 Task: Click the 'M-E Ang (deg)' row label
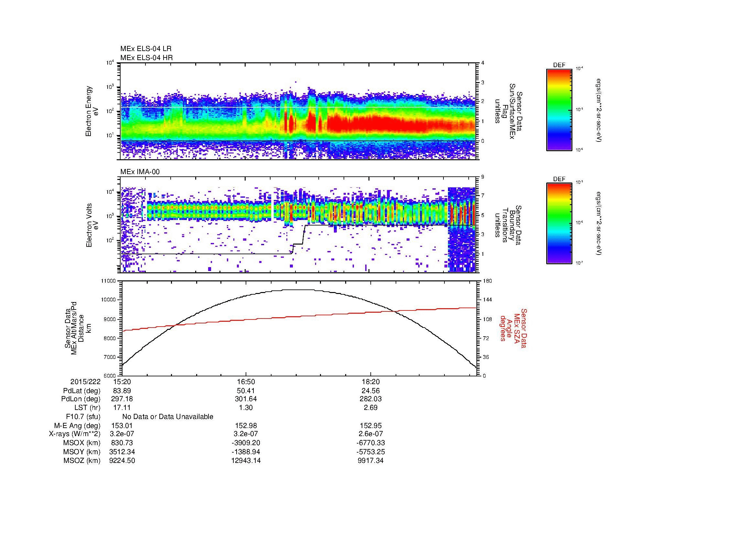[x=77, y=426]
